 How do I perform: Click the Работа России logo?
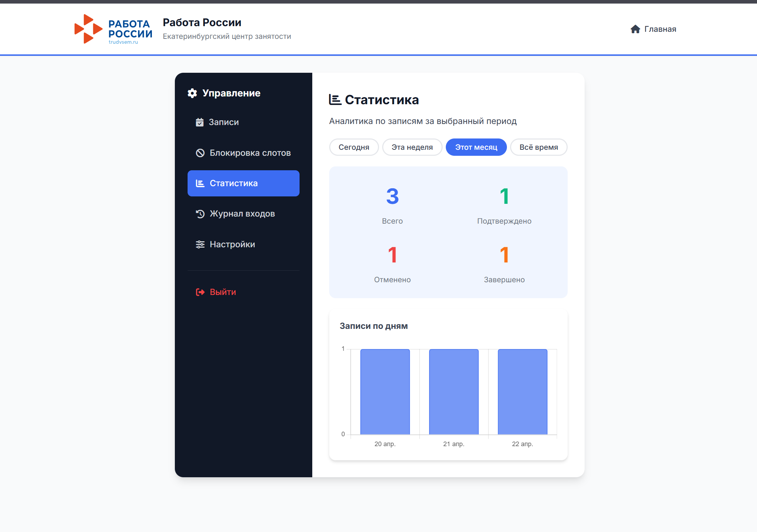click(113, 29)
